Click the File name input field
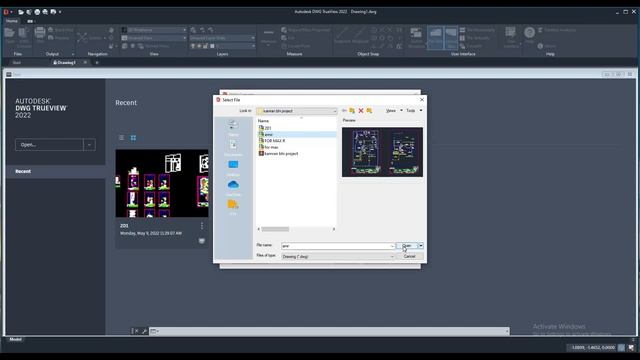 point(336,246)
